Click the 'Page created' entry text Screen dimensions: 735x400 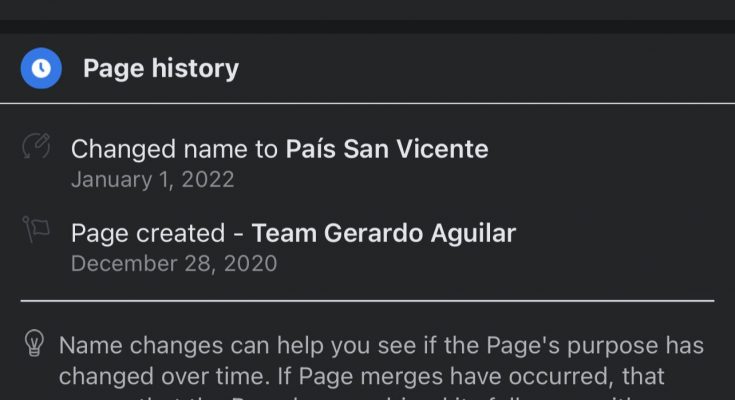click(x=148, y=234)
